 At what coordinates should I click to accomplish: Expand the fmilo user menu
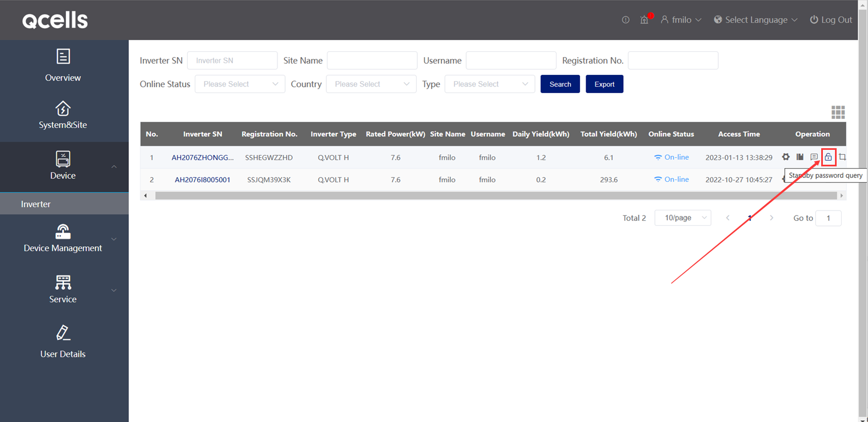click(681, 20)
